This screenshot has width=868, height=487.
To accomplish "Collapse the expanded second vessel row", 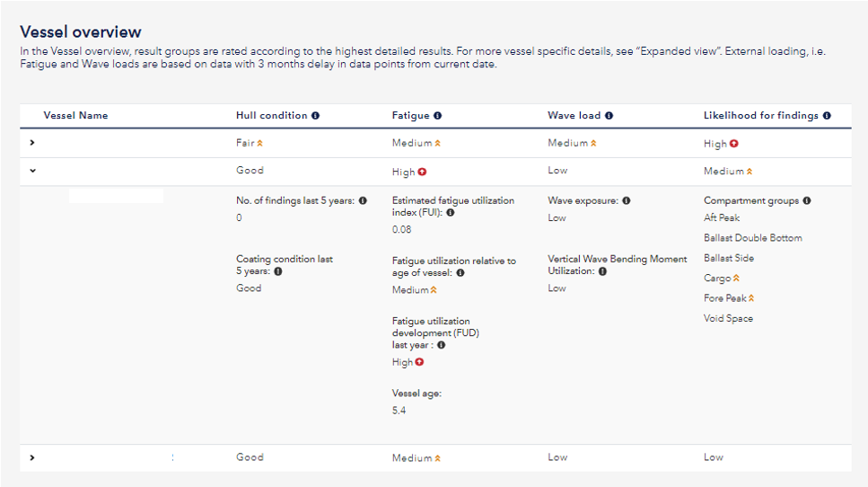I will click(32, 171).
